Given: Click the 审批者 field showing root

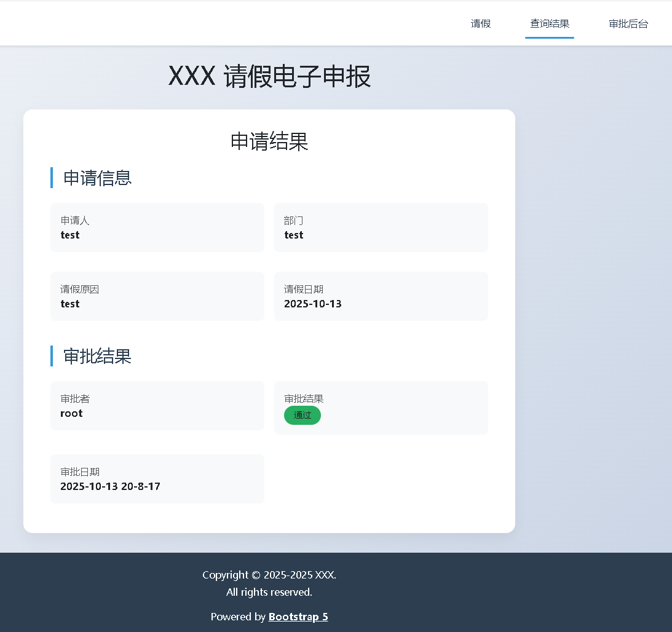Looking at the screenshot, I should pyautogui.click(x=157, y=406).
